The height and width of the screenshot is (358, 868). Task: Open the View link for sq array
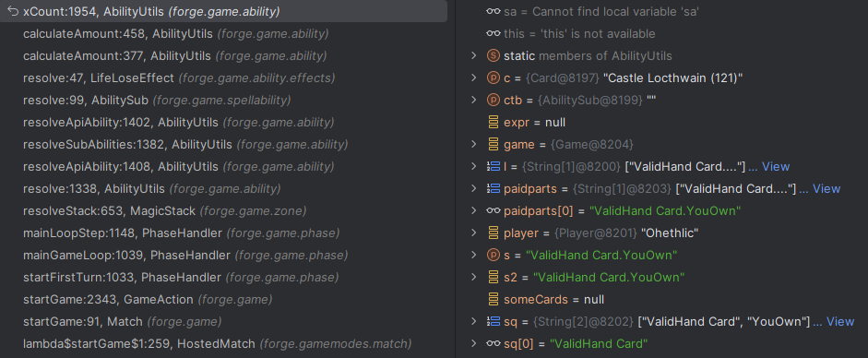tap(833, 321)
